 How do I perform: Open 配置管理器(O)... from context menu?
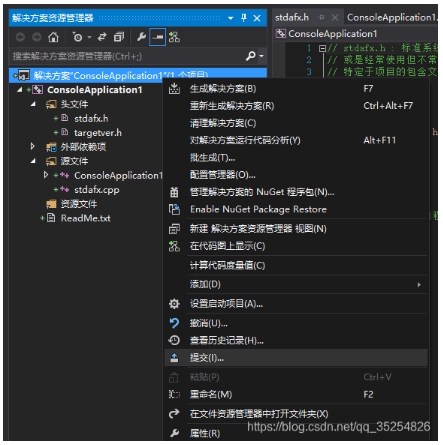point(296,175)
